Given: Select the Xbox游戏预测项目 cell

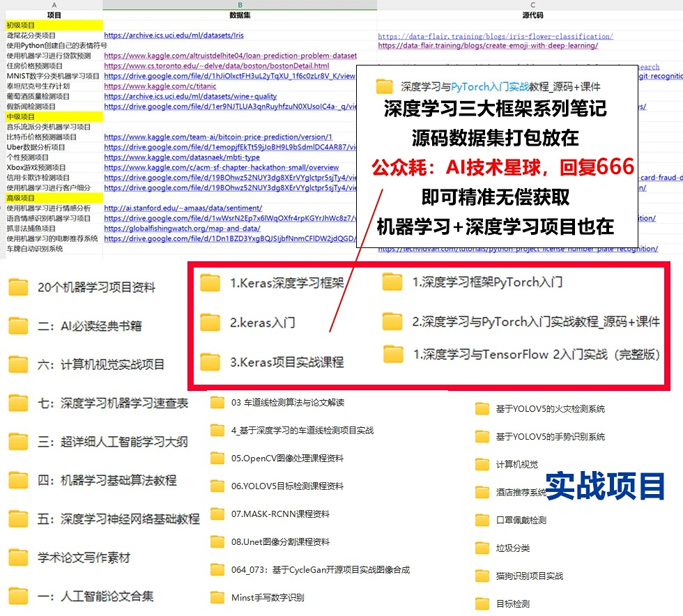Looking at the screenshot, I should (x=54, y=167).
